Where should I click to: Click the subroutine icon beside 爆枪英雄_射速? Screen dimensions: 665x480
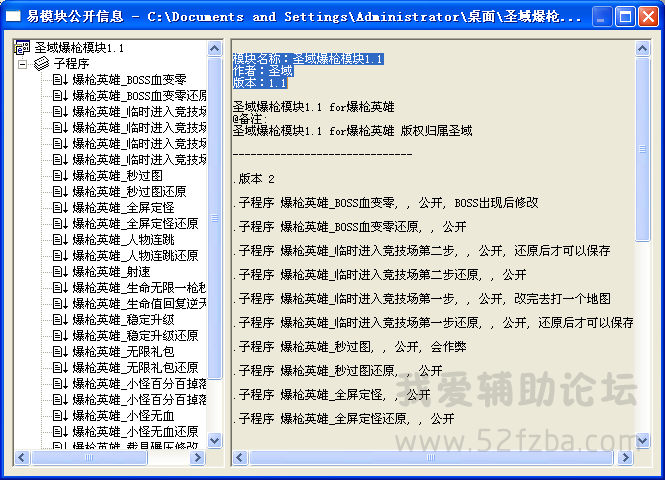point(60,272)
